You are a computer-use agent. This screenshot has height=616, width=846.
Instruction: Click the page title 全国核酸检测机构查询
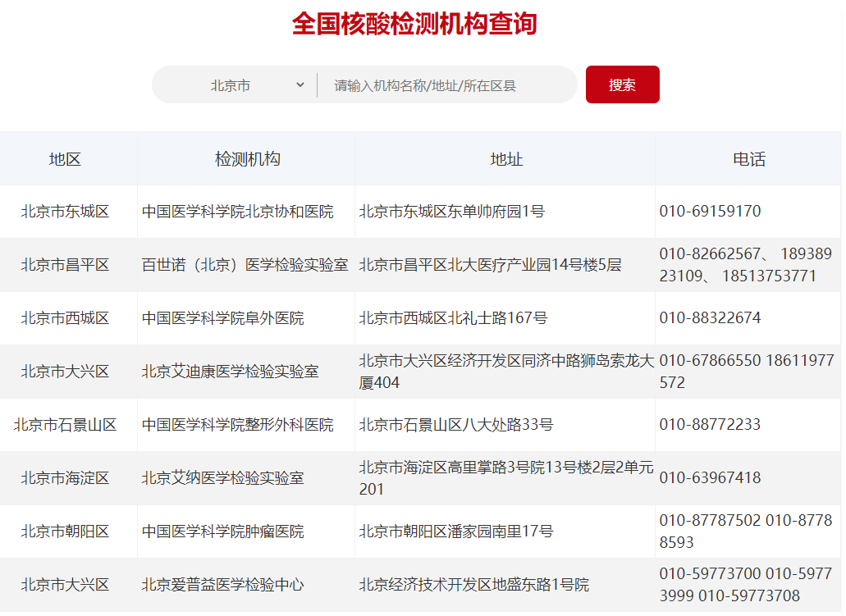coord(414,24)
